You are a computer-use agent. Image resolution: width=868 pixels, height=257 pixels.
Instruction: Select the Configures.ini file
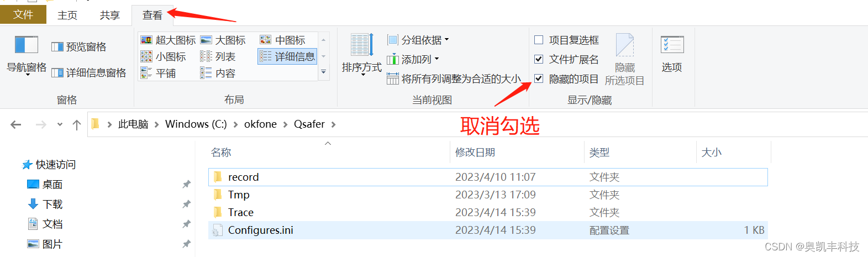click(260, 230)
